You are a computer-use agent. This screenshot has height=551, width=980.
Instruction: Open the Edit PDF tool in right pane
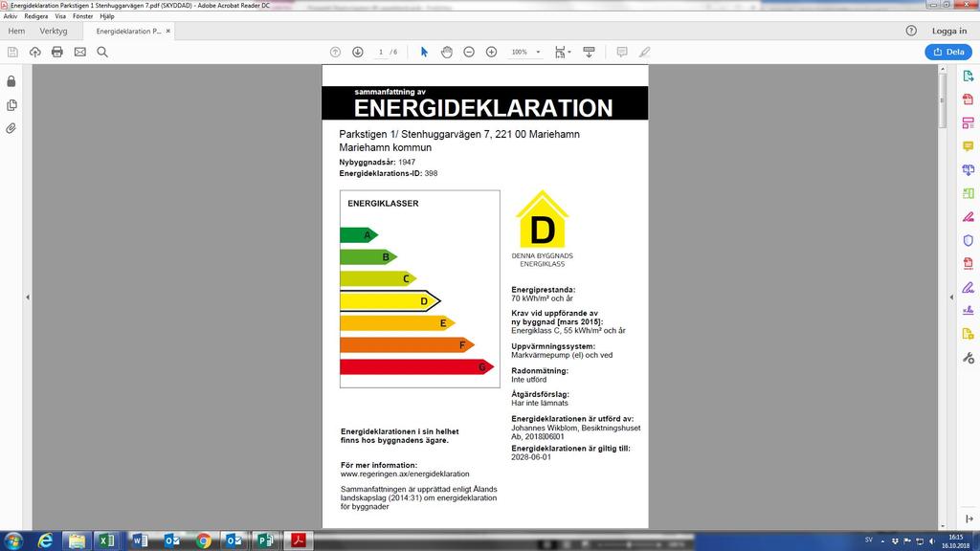[x=969, y=123]
